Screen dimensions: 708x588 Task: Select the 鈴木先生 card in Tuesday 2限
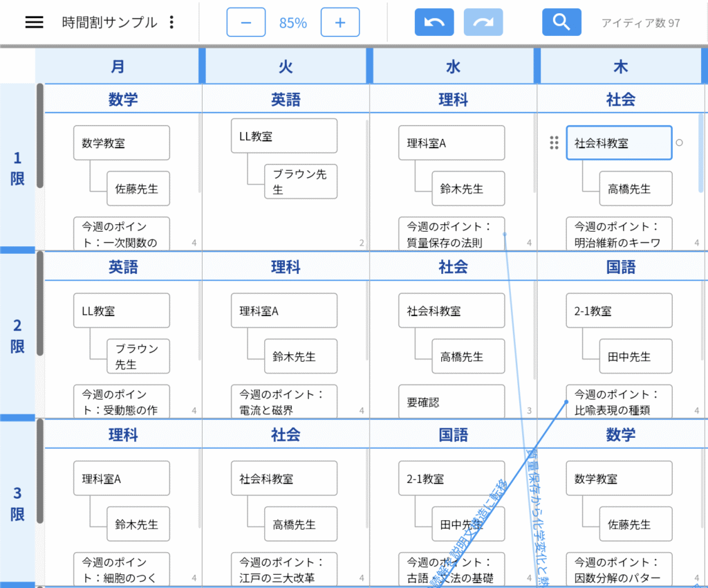point(301,356)
